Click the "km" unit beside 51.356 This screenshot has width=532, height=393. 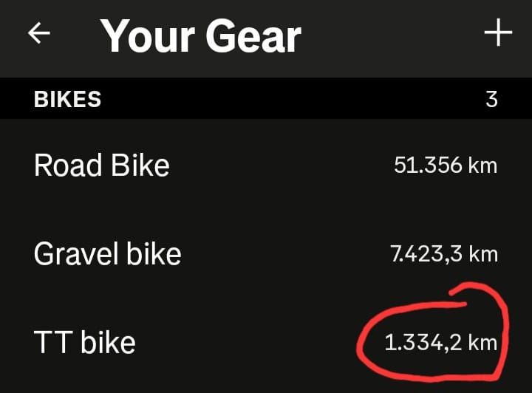pos(482,165)
